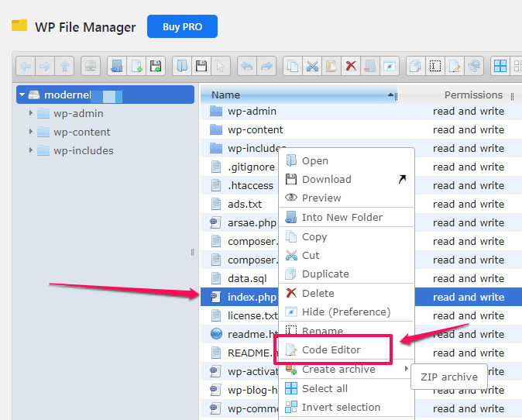Select the .gitignore file row
The image size is (522, 420).
click(361, 167)
